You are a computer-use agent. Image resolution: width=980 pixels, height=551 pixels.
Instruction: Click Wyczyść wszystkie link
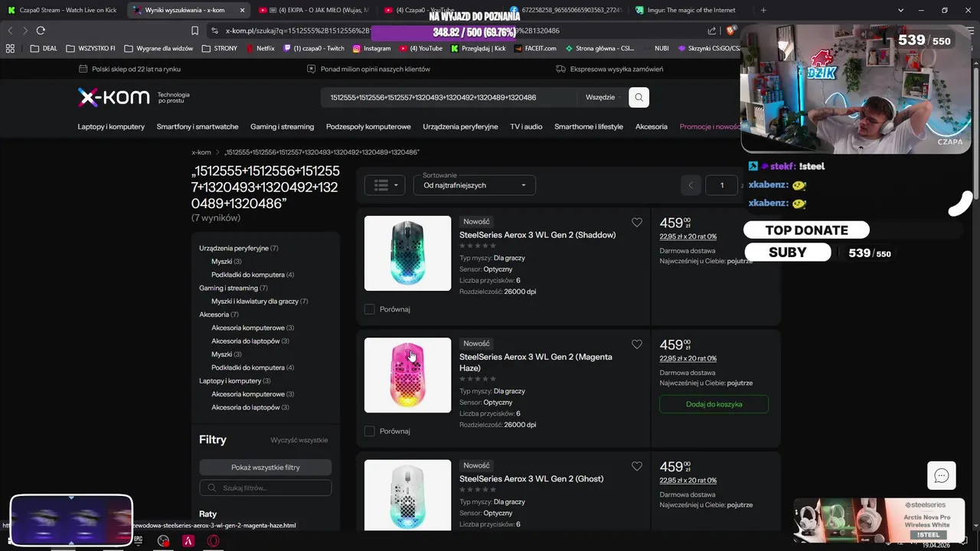[299, 440]
